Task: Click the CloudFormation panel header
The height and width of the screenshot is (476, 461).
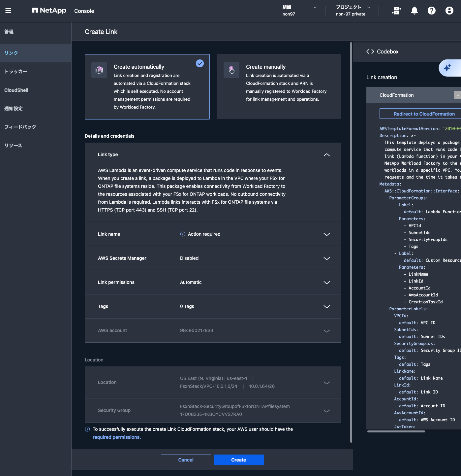Action: pos(414,95)
